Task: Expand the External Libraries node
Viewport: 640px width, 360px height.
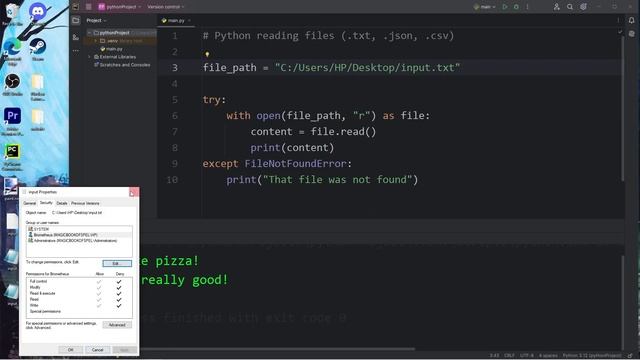Action: coord(89,57)
